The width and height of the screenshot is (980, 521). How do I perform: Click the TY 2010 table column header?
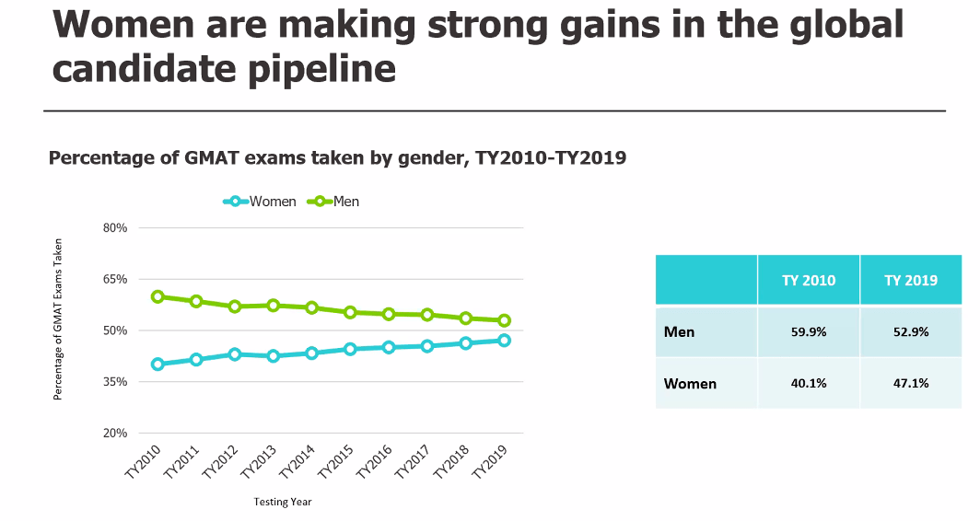809,280
